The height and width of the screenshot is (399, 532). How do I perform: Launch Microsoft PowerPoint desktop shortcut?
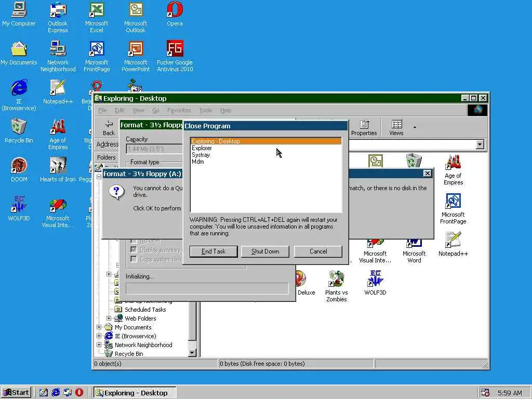(x=136, y=56)
